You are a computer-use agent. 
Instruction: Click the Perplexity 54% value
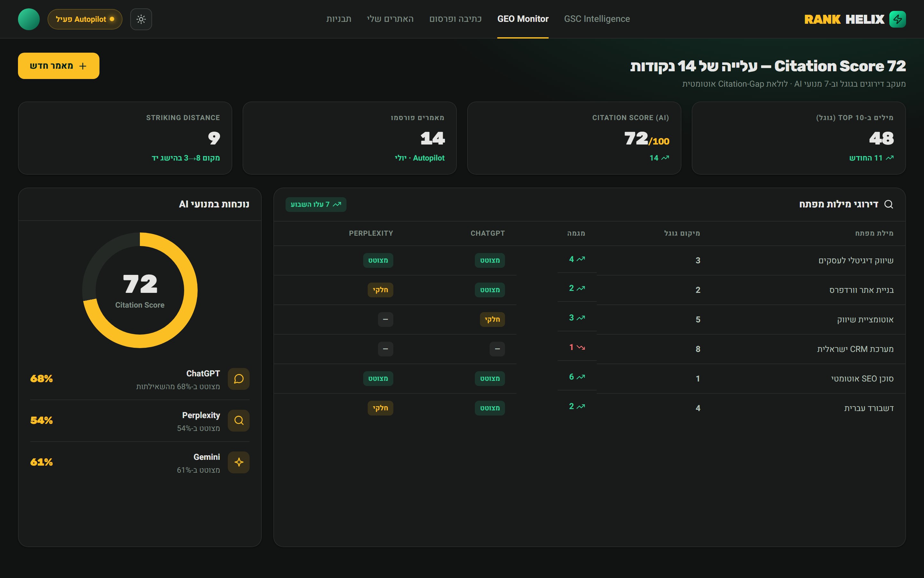pos(42,421)
